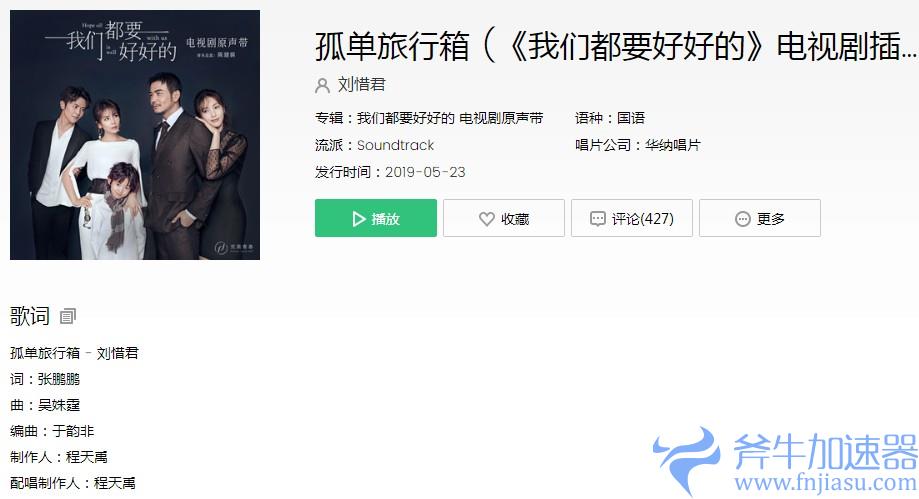Image resolution: width=919 pixels, height=499 pixels.
Task: Click the blue bull logo of 养牛加速器
Action: click(x=686, y=460)
